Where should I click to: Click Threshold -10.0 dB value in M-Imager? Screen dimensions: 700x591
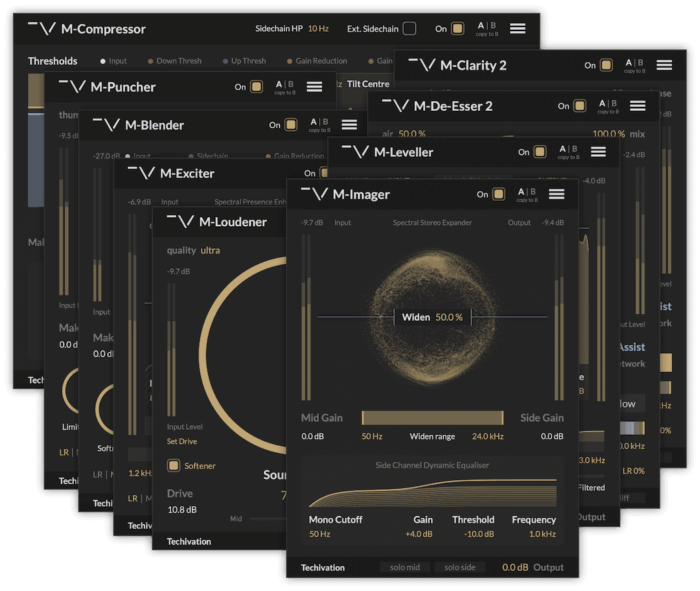click(x=479, y=534)
